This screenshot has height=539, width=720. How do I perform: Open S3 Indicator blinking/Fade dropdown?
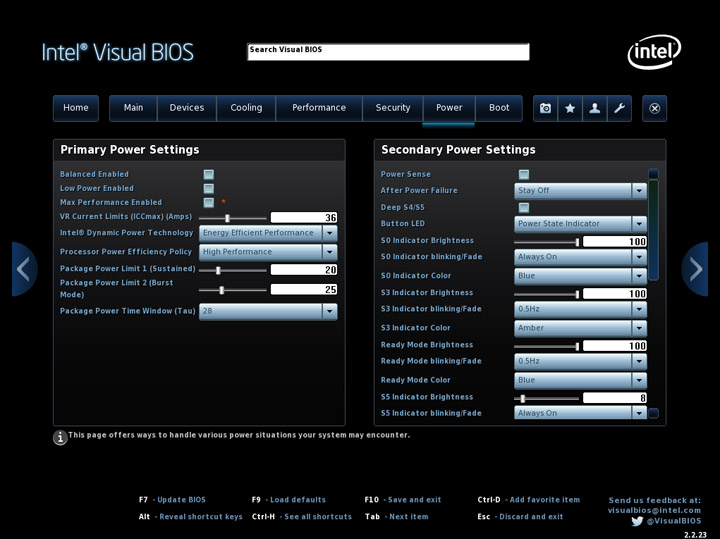coord(580,309)
